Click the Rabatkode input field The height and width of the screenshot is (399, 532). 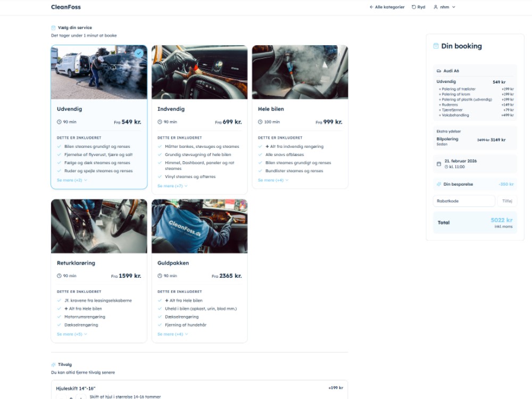pos(464,201)
